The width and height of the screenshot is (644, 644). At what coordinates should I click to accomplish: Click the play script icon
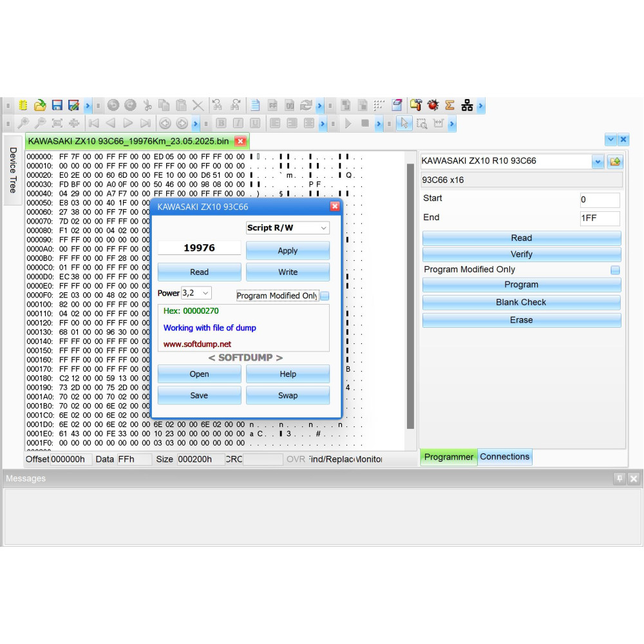(x=348, y=123)
